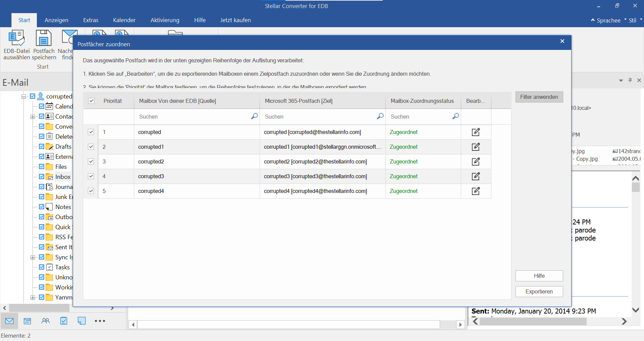Sort by the Priorität column header
This screenshot has width=644, height=341.
(113, 101)
